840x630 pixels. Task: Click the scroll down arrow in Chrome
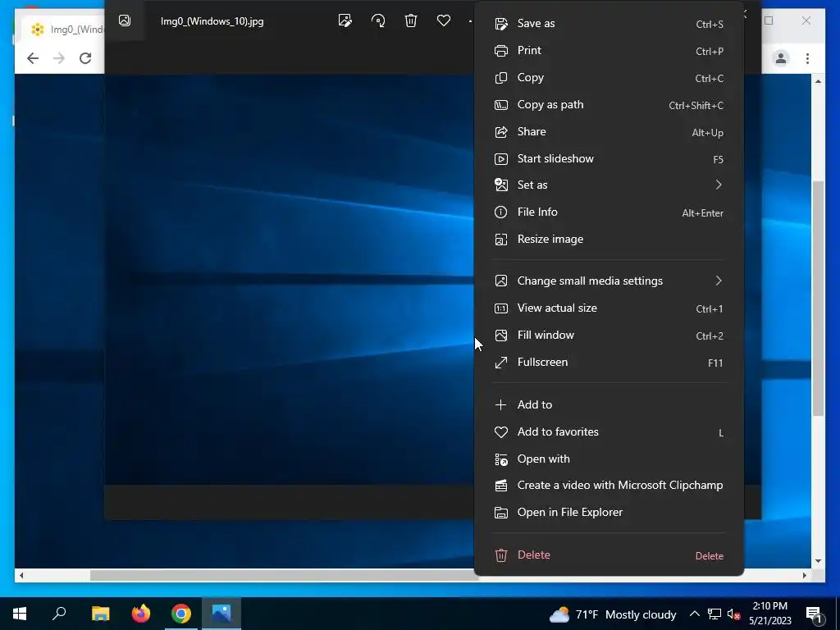pyautogui.click(x=818, y=561)
